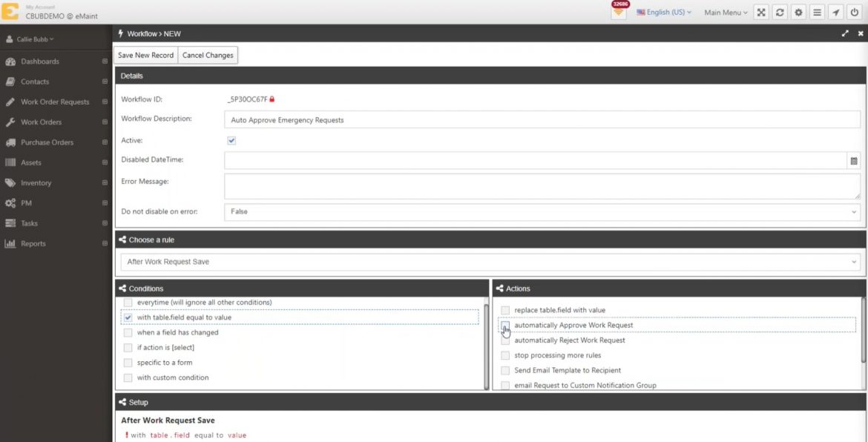
Task: Click the Dashboards sidebar icon
Action: [10, 61]
